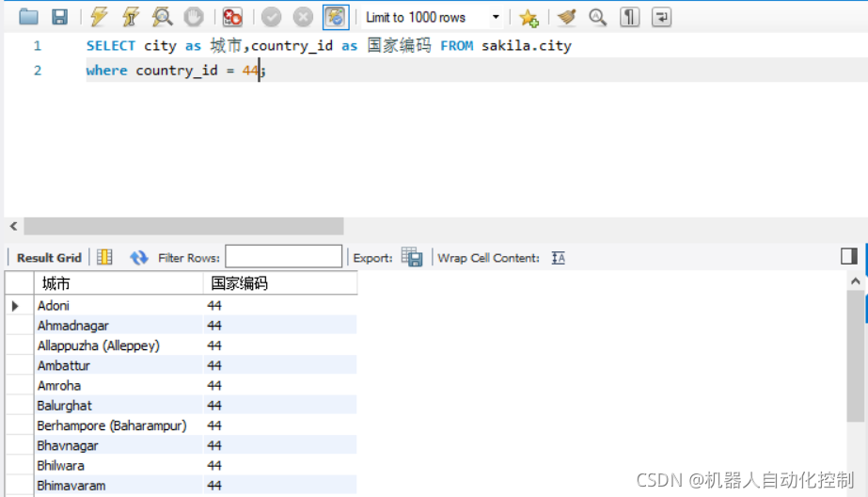Select the Bhavnagar city cell
Viewport: 868px width, 497px height.
coord(118,445)
